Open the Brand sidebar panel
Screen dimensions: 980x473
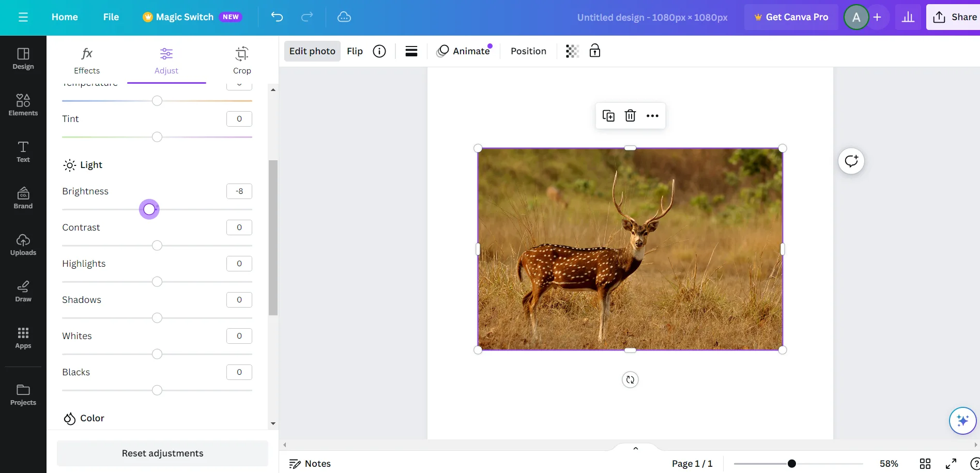[23, 198]
